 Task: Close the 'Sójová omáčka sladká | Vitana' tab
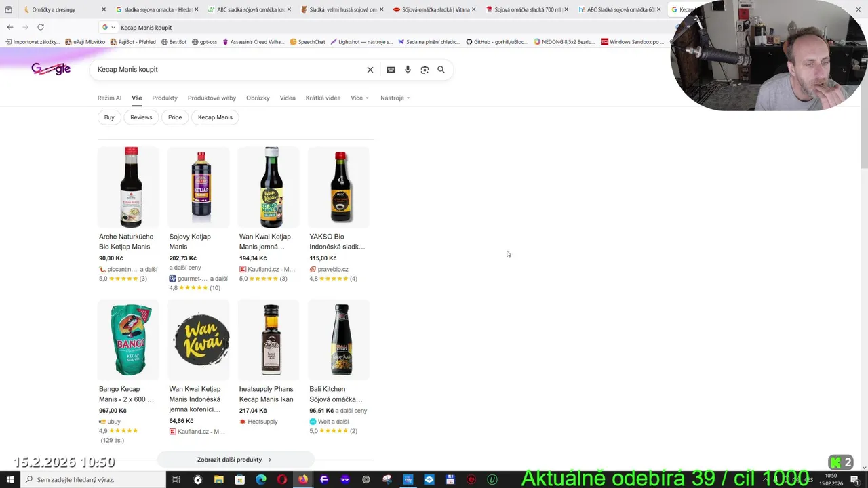point(473,9)
